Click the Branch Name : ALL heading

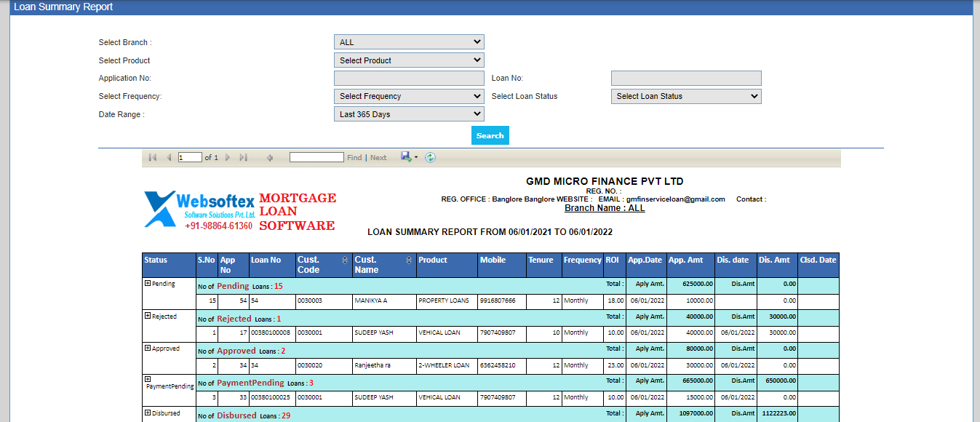tap(605, 208)
